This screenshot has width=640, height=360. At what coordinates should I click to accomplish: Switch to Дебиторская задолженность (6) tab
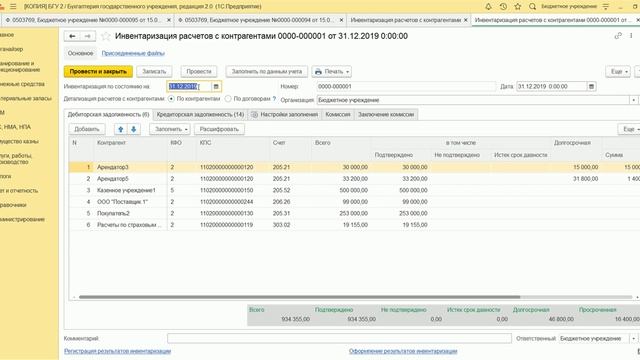point(108,115)
